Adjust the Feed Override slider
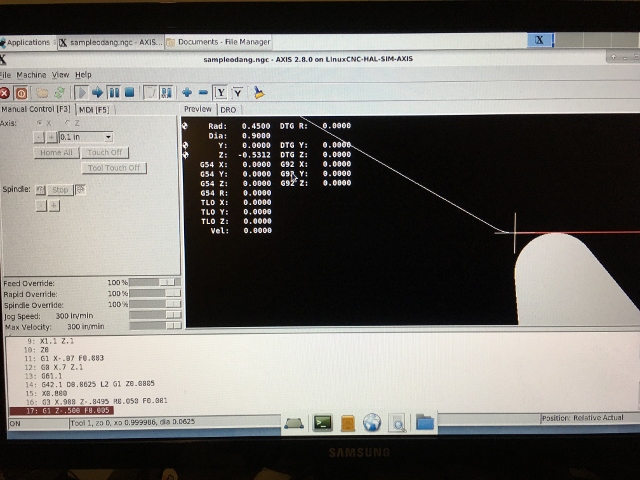The width and height of the screenshot is (640, 480). 155,282
